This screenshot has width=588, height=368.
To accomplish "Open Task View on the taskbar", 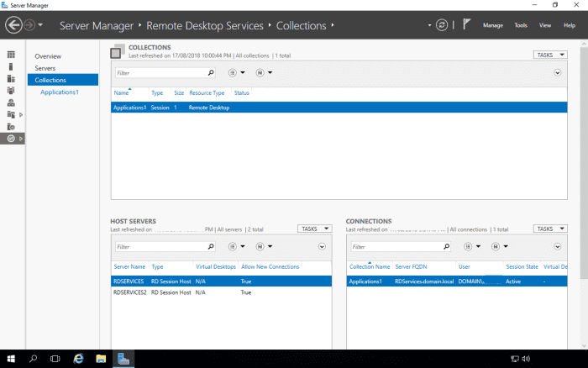I will pos(55,359).
